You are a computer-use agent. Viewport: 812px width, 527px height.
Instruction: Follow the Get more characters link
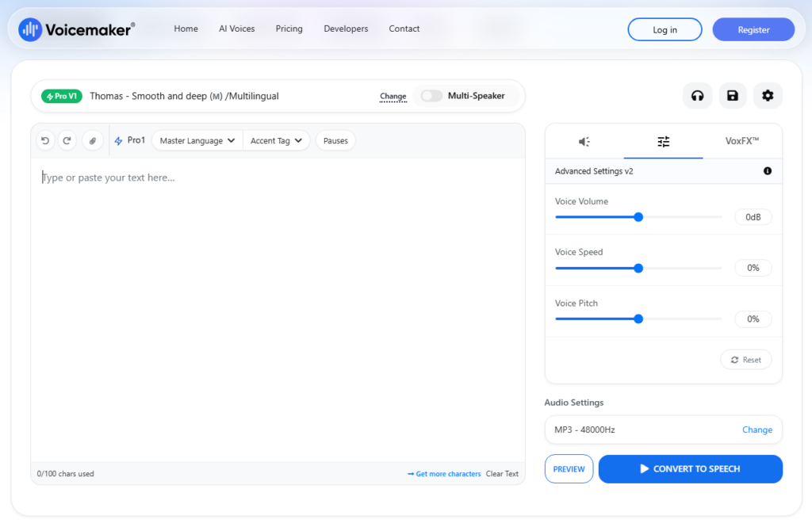point(444,474)
